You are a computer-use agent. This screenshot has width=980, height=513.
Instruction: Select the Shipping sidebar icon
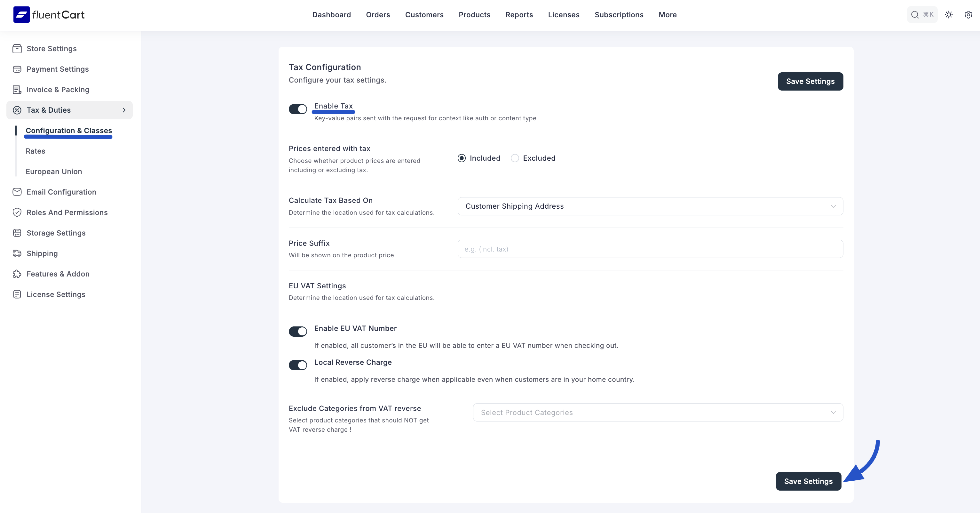[x=17, y=253]
